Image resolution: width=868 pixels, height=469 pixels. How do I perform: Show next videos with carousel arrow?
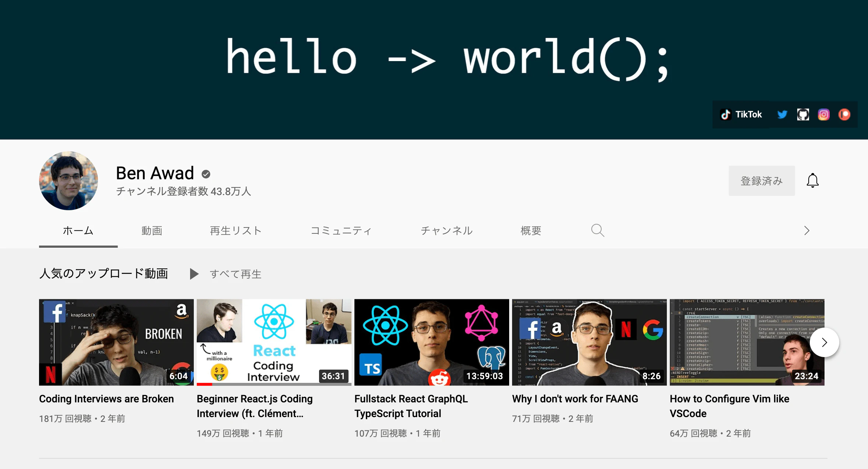tap(825, 342)
